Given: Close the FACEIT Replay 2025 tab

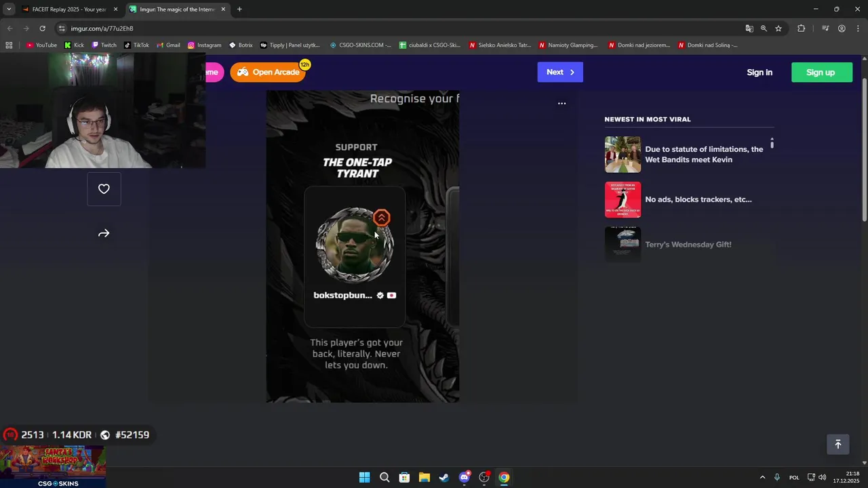Looking at the screenshot, I should pyautogui.click(x=115, y=9).
